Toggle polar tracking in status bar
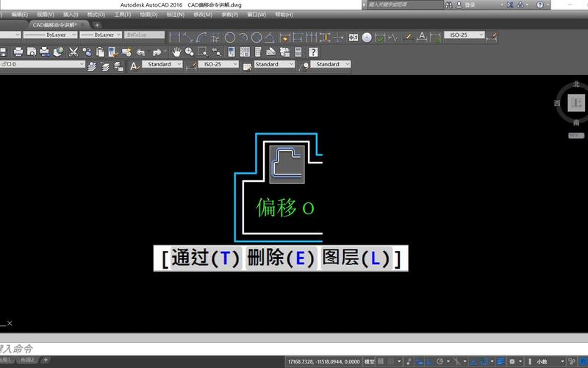588x368 pixels. pyautogui.click(x=440, y=361)
